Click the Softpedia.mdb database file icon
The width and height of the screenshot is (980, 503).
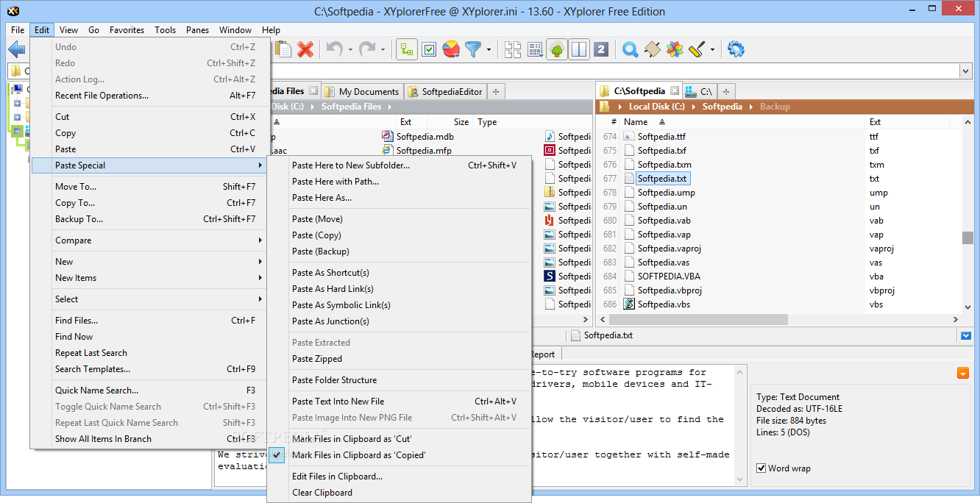[388, 136]
